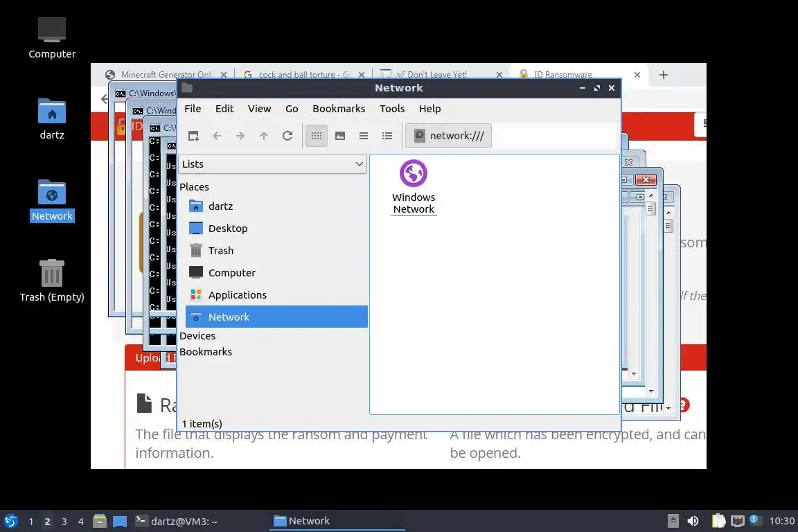
Task: Click the Devices section header
Action: [197, 336]
